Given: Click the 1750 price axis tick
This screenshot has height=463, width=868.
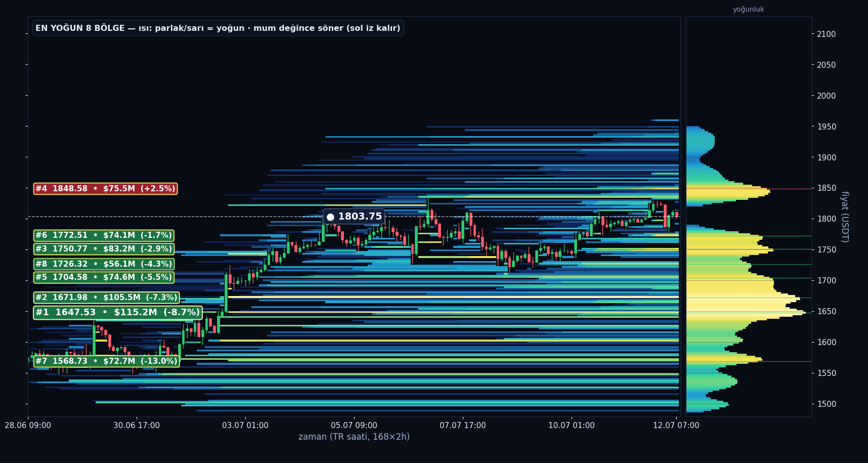Looking at the screenshot, I should (x=827, y=249).
